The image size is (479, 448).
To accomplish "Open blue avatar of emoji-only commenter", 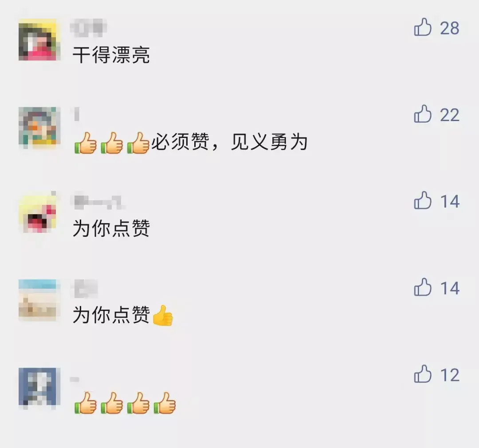I will pos(38,387).
